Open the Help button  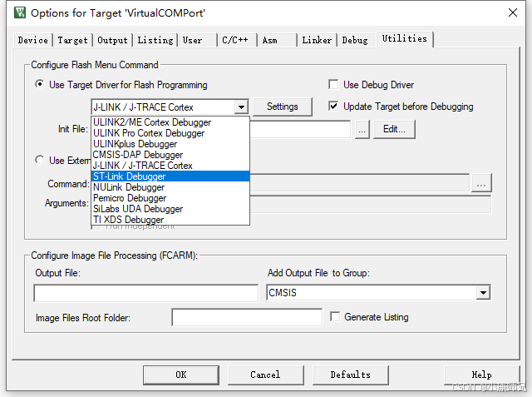pyautogui.click(x=481, y=375)
